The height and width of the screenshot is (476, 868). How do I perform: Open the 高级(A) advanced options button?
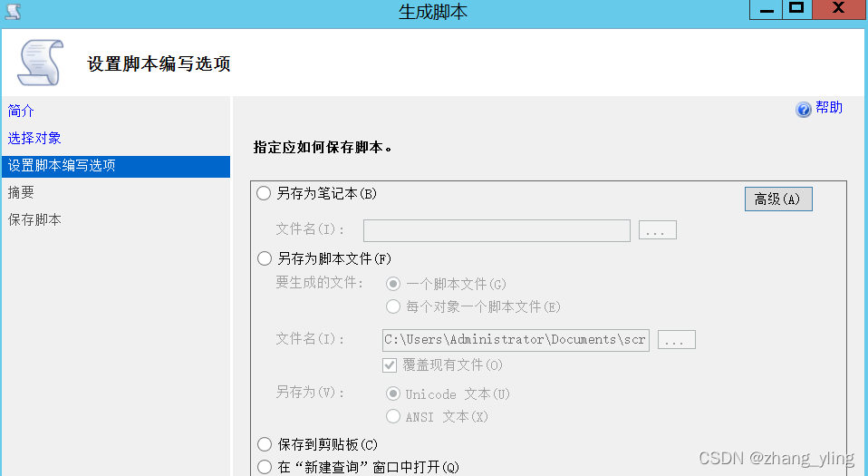pyautogui.click(x=778, y=199)
